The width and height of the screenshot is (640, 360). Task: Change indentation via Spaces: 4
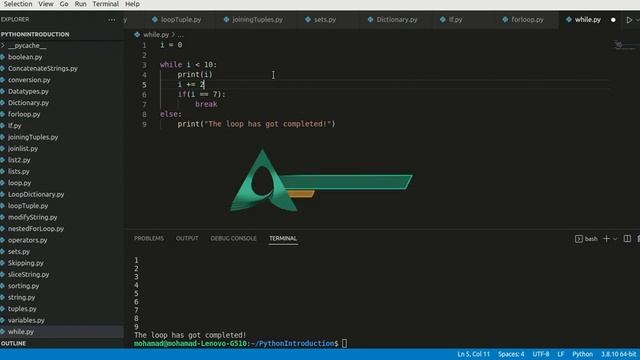pos(511,354)
